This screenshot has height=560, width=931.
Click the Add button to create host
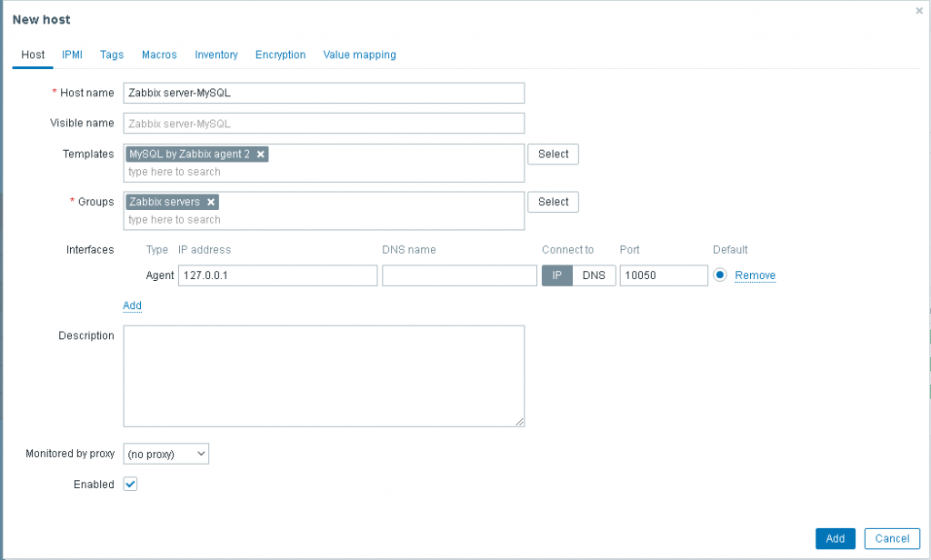pos(835,538)
